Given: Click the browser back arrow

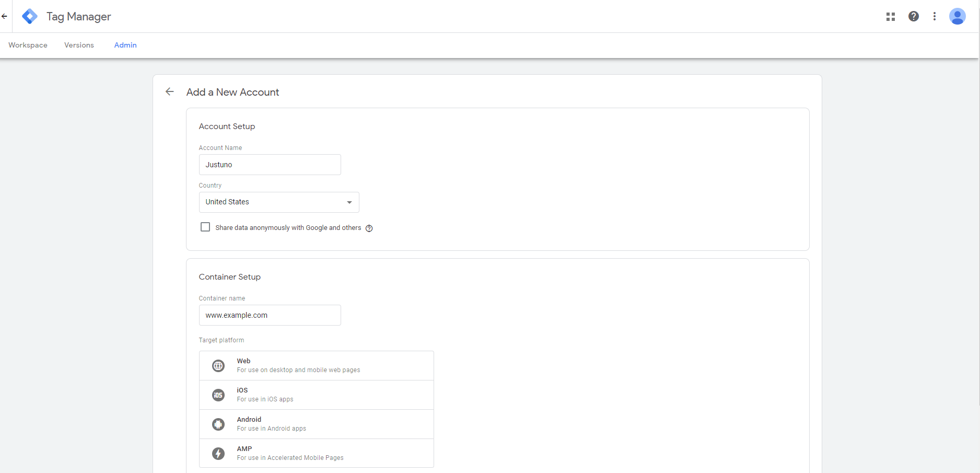Looking at the screenshot, I should [x=4, y=16].
